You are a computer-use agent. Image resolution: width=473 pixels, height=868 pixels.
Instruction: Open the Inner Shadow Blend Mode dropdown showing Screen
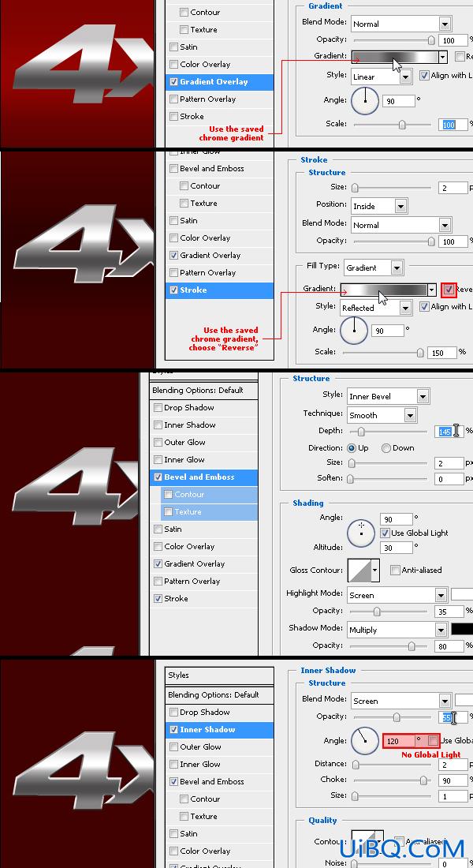pyautogui.click(x=401, y=701)
